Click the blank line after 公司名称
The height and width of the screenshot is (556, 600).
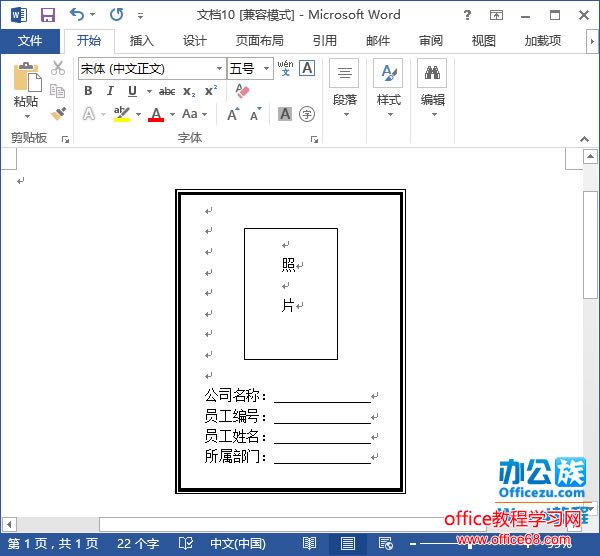click(x=322, y=396)
